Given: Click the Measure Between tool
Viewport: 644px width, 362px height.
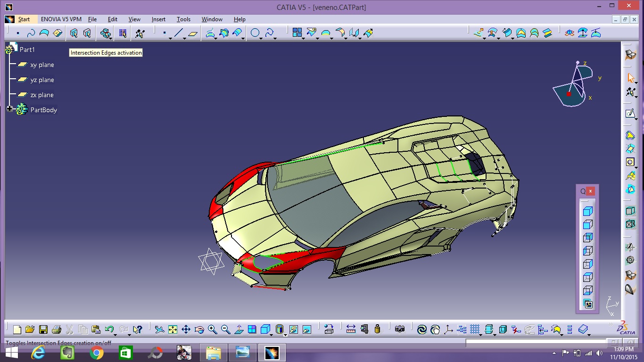Looking at the screenshot, I should click(x=351, y=329).
